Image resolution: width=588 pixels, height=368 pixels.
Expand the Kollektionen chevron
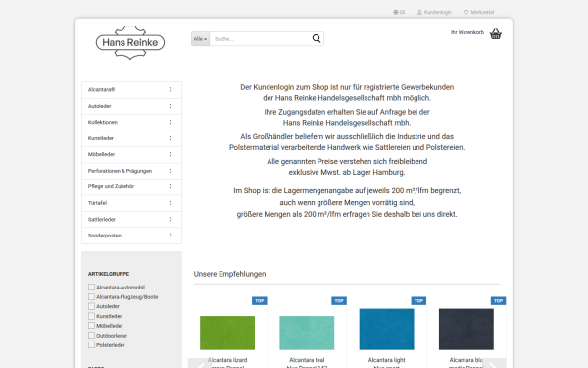tap(171, 122)
